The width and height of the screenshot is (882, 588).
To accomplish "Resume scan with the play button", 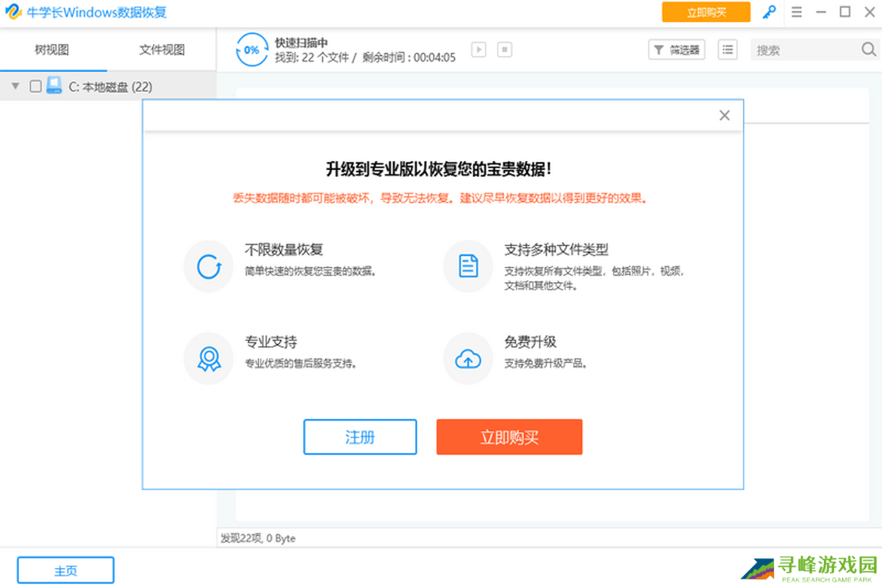I will tap(478, 49).
